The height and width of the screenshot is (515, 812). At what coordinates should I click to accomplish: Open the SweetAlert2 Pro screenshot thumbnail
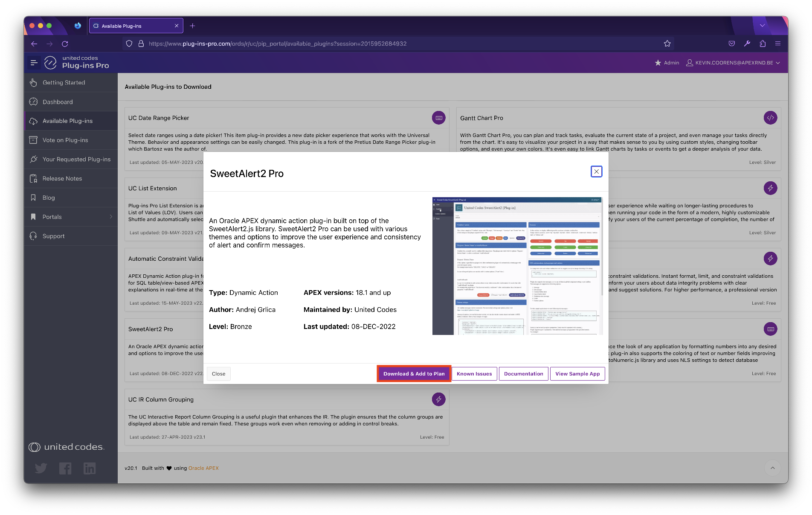tap(517, 266)
